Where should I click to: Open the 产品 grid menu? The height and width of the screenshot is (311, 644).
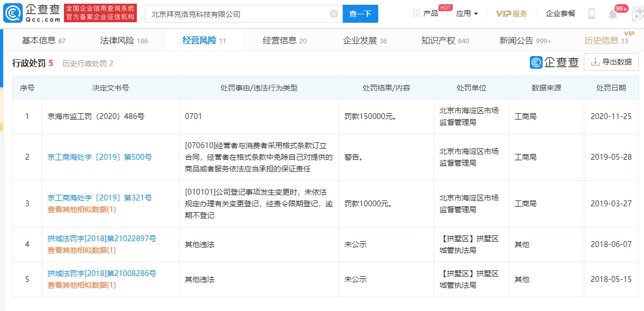(x=425, y=14)
